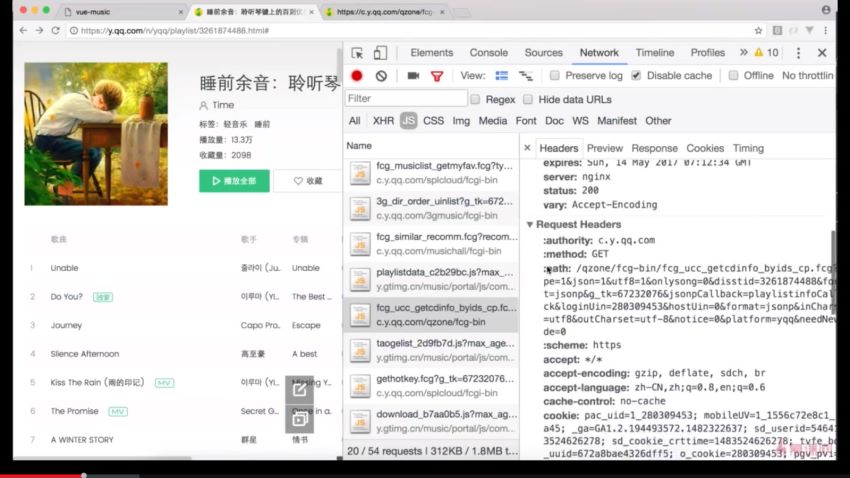Image resolution: width=850 pixels, height=478 pixels.
Task: Bookmark this page with star icon
Action: (x=758, y=30)
